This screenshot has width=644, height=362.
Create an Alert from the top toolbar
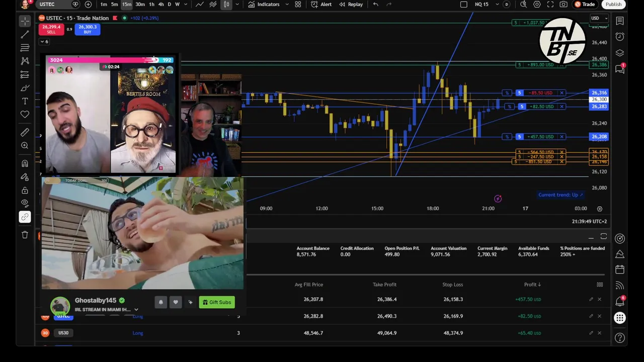point(321,5)
